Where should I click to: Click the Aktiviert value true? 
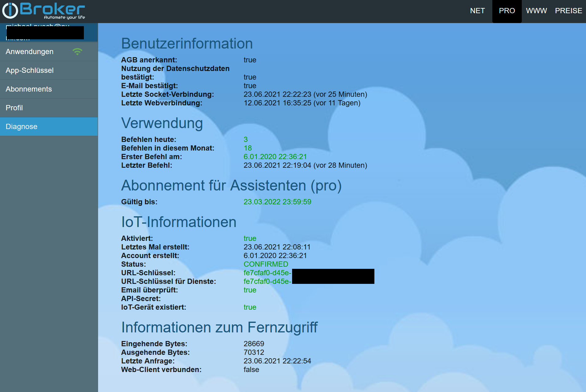(x=250, y=238)
